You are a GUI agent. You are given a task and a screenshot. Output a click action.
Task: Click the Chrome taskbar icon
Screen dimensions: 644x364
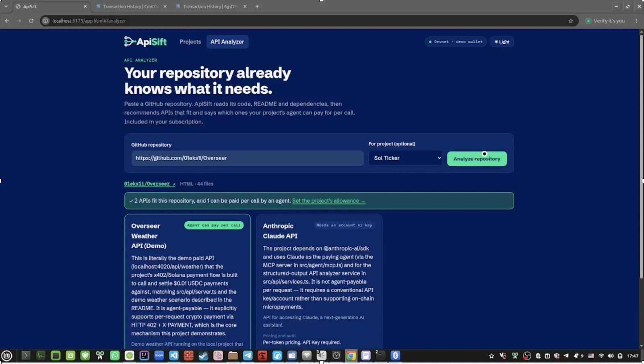pos(351,356)
